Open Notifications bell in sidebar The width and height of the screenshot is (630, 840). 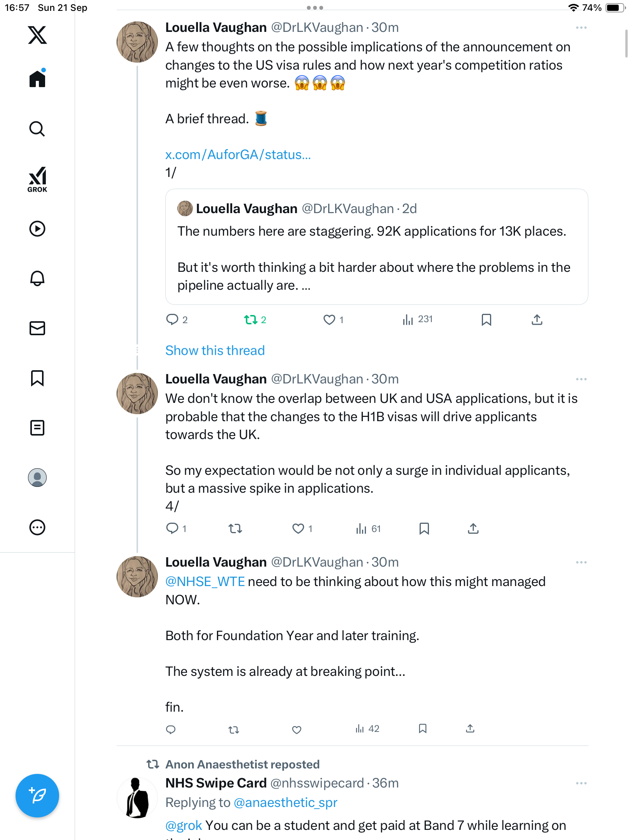point(37,278)
